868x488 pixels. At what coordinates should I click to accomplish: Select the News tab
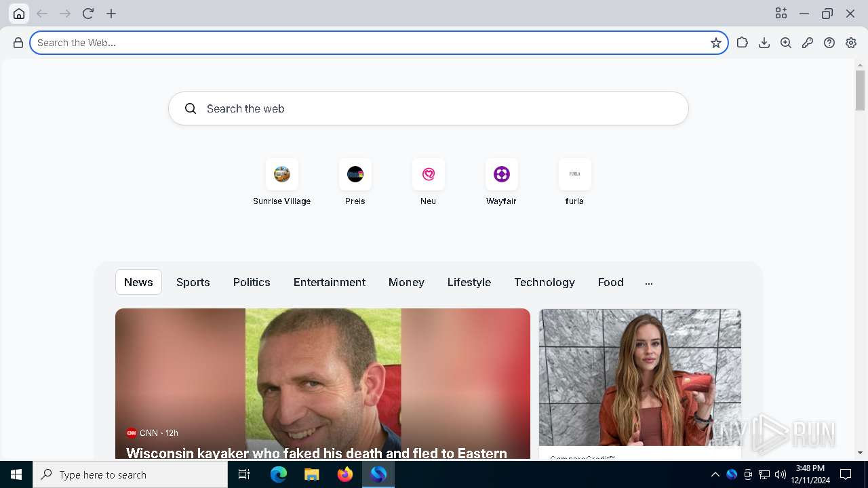[138, 282]
